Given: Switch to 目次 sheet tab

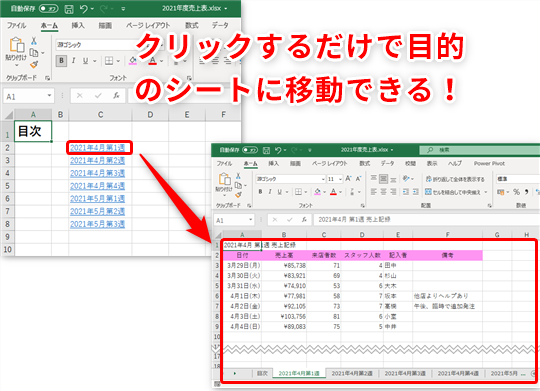Looking at the screenshot, I should click(262, 373).
